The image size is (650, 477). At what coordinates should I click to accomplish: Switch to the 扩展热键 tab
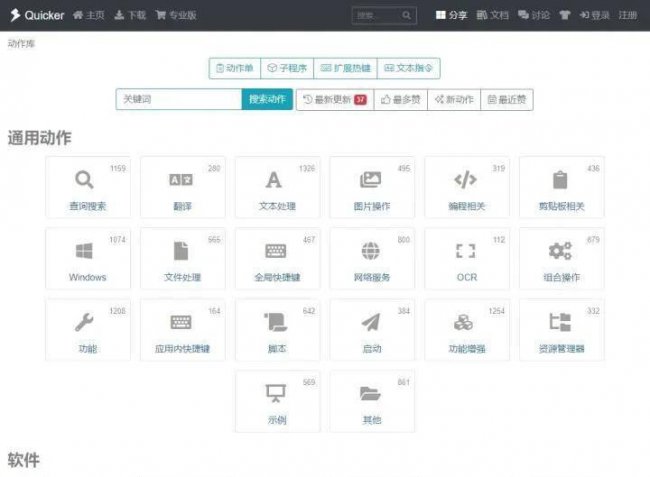[345, 68]
